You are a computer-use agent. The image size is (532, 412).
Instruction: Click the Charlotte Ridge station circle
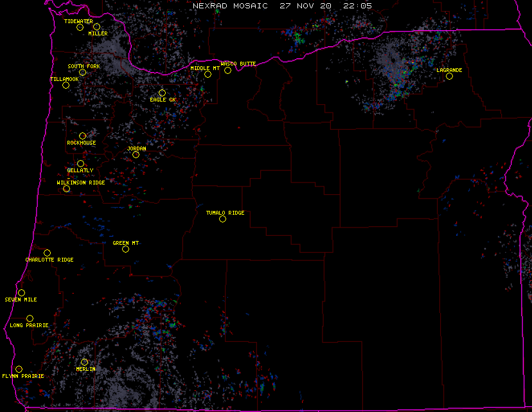48,253
